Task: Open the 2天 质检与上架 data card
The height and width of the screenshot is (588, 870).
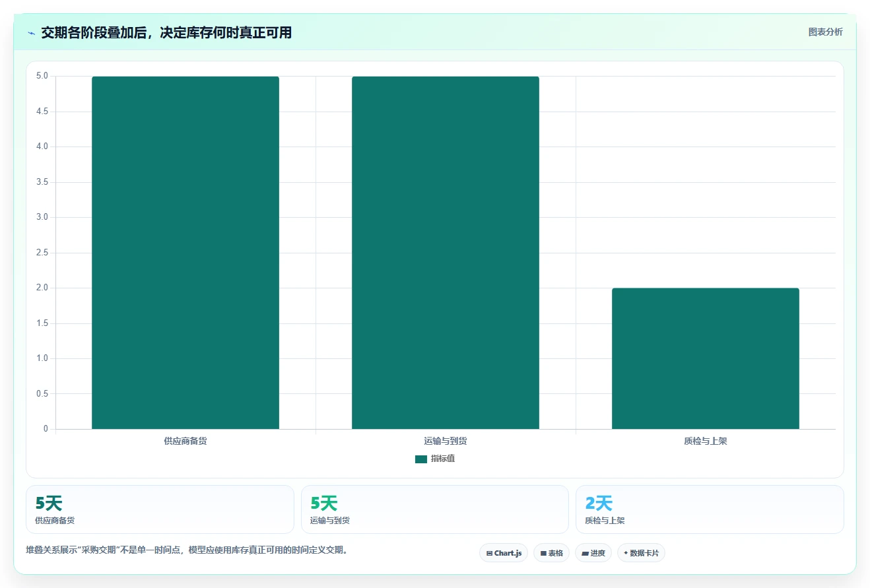Action: point(710,509)
